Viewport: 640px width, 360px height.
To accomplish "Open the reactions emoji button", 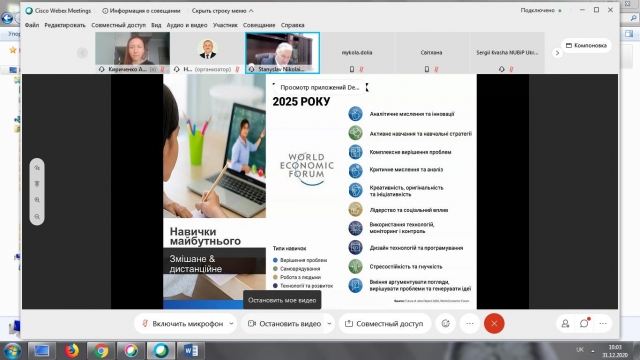I will pos(445,324).
